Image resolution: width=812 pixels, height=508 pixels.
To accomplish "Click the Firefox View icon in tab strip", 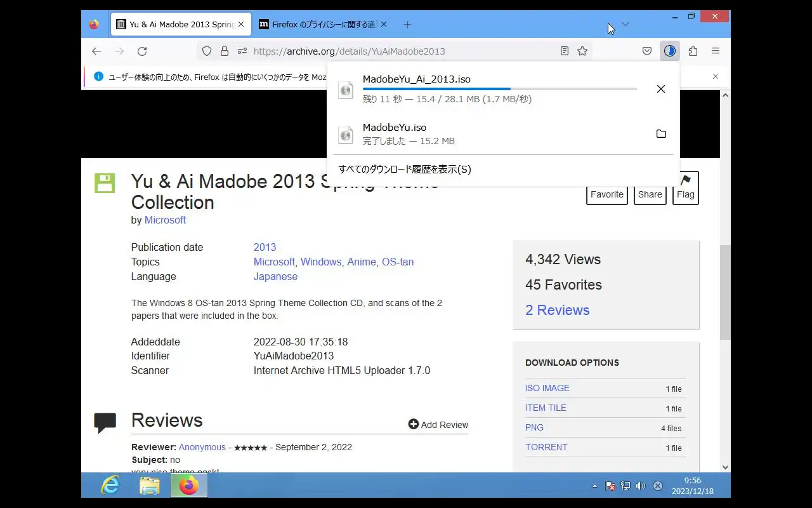I will [x=94, y=25].
